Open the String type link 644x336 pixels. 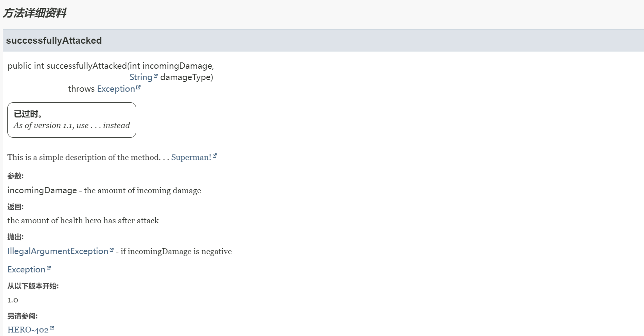pyautogui.click(x=141, y=77)
